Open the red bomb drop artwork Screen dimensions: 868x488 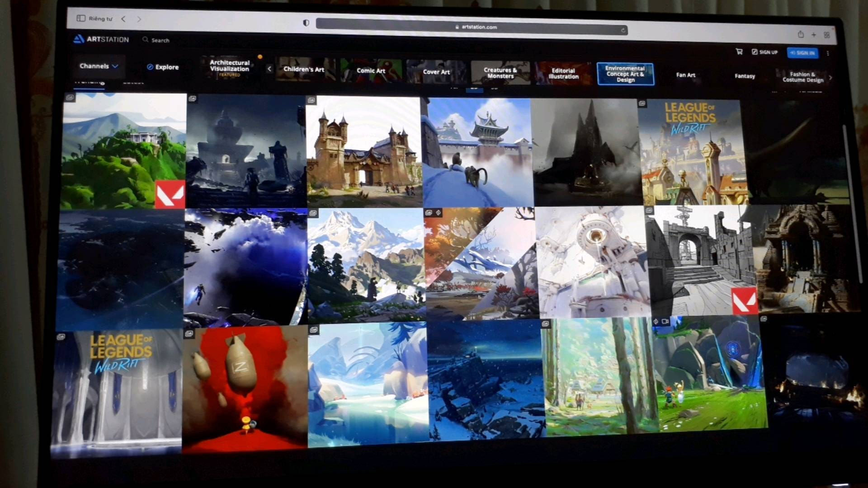(x=245, y=389)
